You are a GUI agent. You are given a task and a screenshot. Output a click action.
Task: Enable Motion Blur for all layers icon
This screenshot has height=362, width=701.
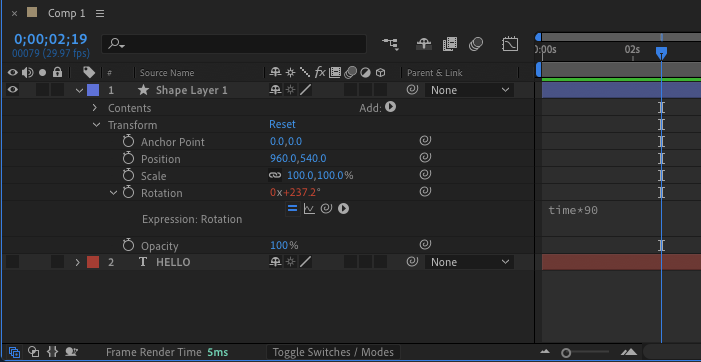point(476,44)
